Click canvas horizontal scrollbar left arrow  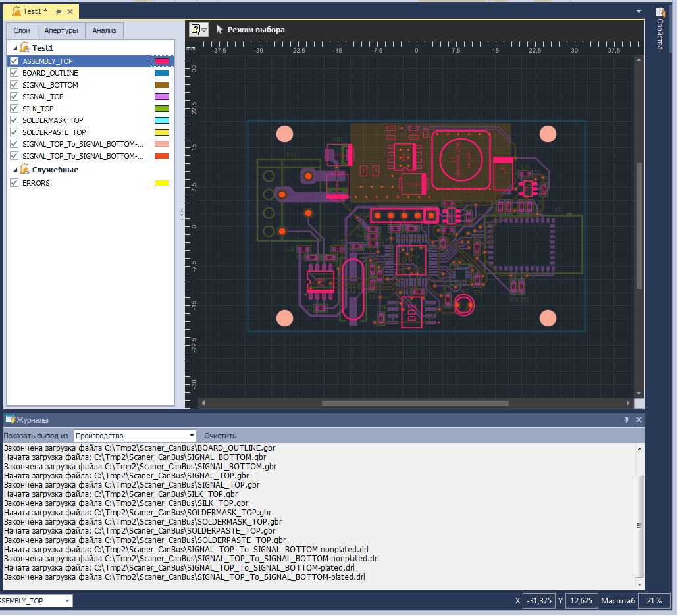point(203,403)
